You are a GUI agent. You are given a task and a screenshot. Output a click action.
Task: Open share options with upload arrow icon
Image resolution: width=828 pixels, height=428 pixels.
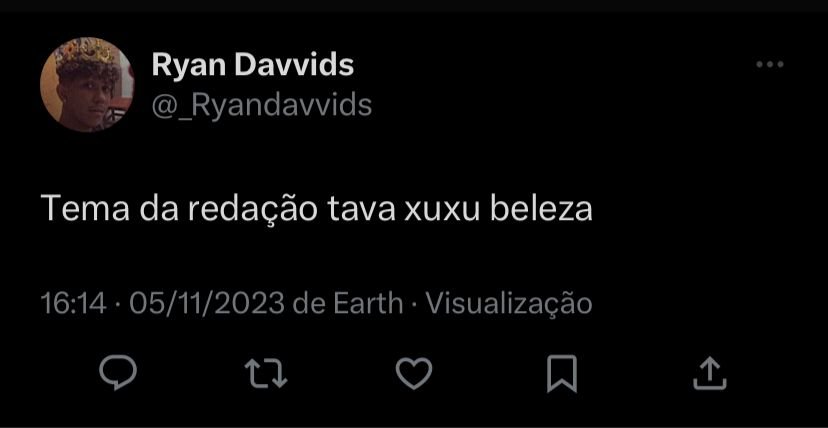coord(710,373)
